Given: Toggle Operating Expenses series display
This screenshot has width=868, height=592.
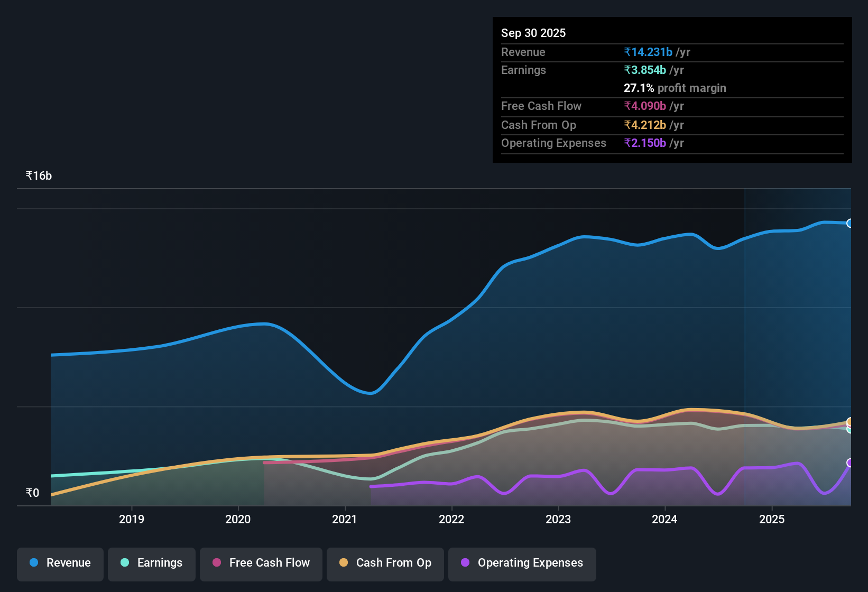Looking at the screenshot, I should pyautogui.click(x=522, y=563).
